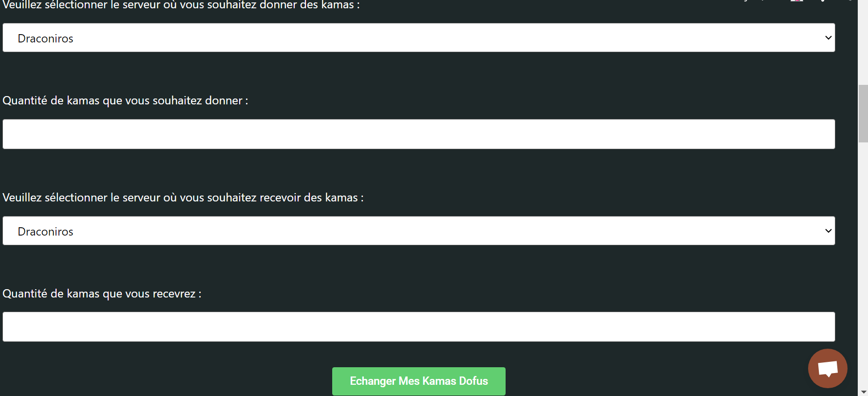Click the page vertical scrollbar thumb

point(863,113)
